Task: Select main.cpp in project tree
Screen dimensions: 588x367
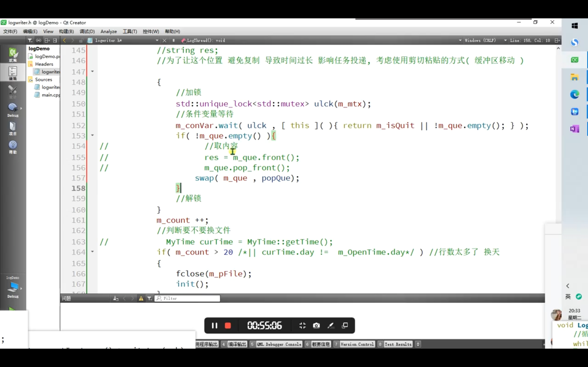Action: pyautogui.click(x=51, y=95)
